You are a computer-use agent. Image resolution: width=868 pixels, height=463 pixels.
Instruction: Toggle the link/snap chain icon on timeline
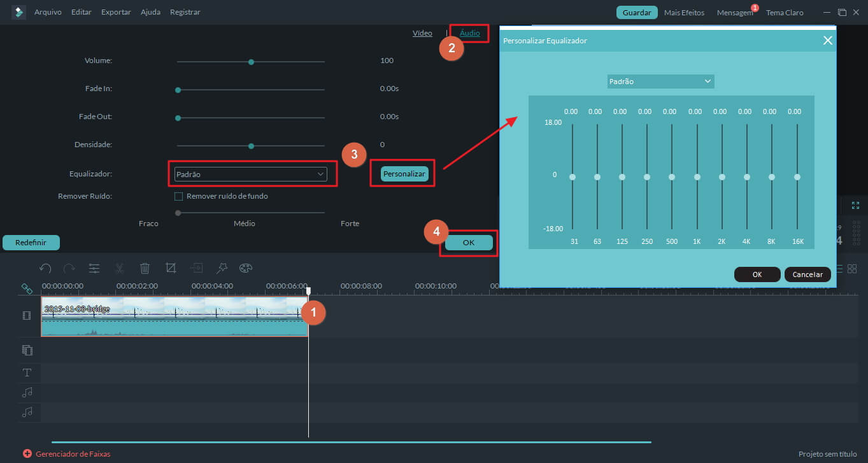(27, 288)
